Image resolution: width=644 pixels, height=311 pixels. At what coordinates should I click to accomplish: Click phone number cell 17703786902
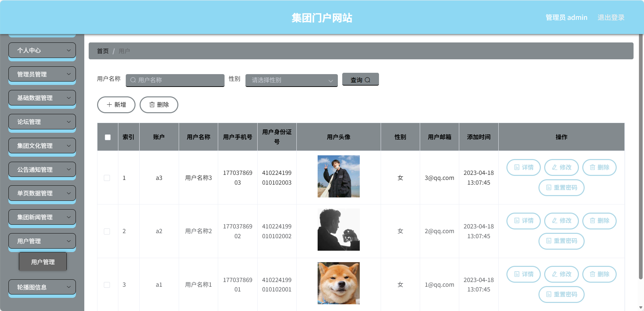(238, 231)
